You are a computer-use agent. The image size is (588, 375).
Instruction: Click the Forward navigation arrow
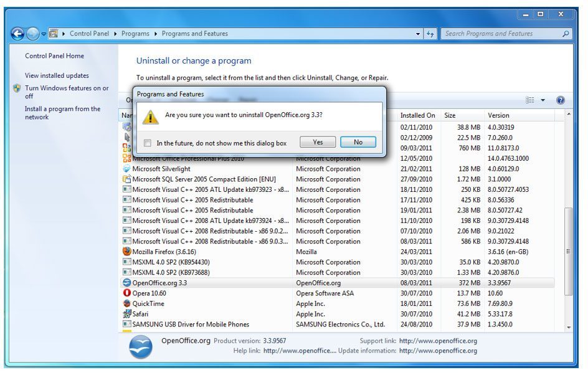[32, 34]
